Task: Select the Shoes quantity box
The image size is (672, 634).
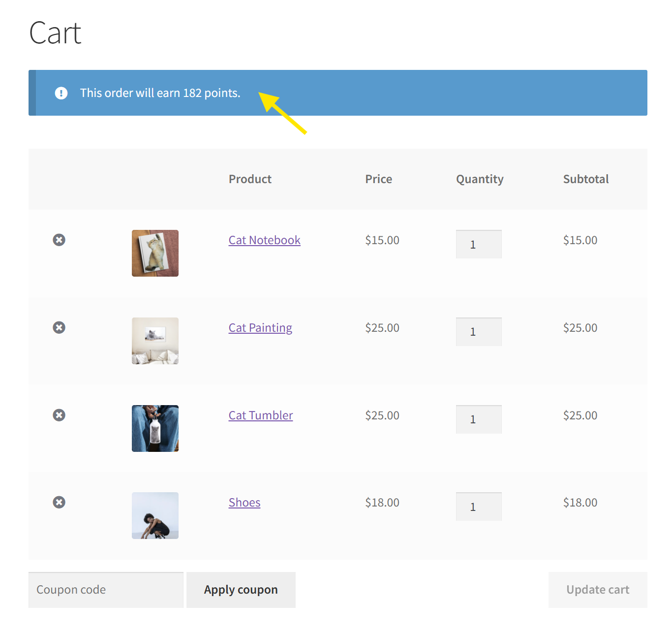Action: tap(479, 507)
